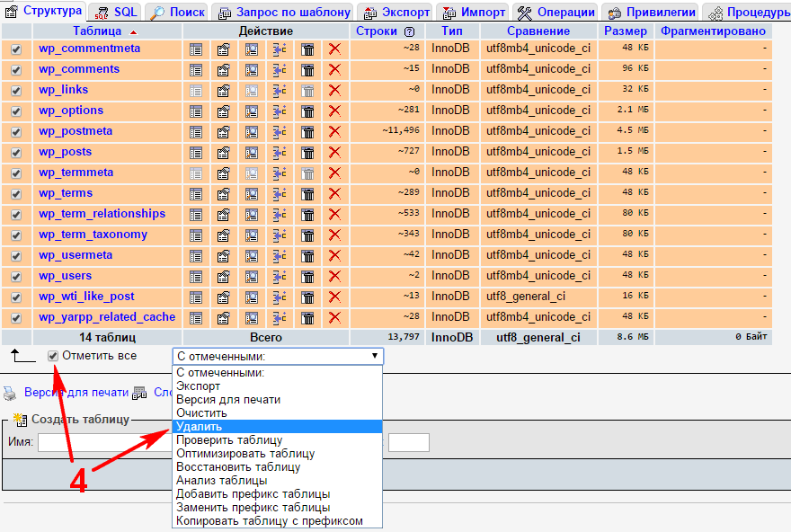Choose Восстановить таблицу option
791x532 pixels.
coord(278,467)
